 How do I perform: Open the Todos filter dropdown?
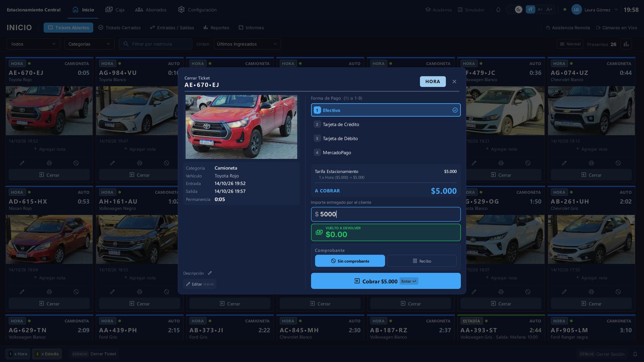(x=33, y=44)
